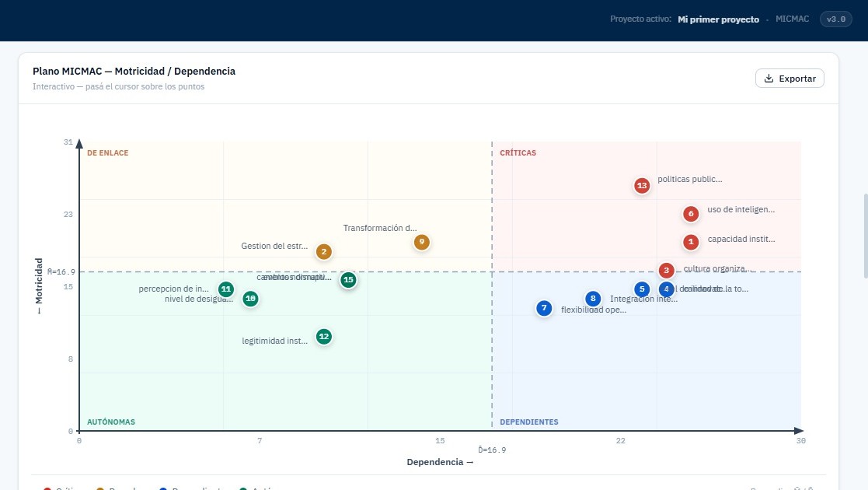Click orange point 2 Gestion del estr...

(324, 252)
